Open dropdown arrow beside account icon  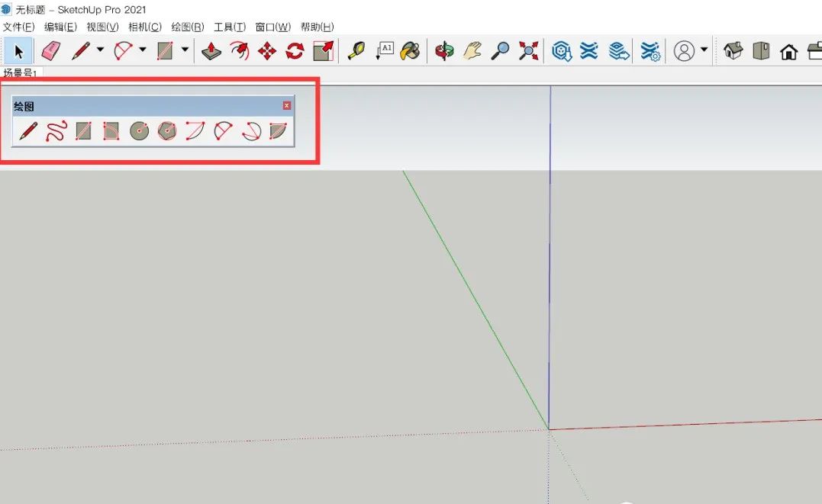tap(704, 50)
